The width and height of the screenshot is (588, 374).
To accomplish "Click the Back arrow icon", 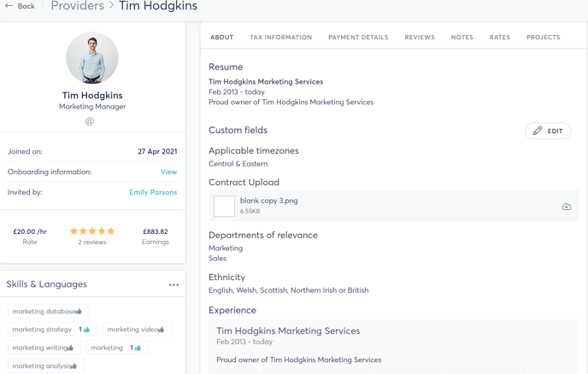I will (9, 6).
